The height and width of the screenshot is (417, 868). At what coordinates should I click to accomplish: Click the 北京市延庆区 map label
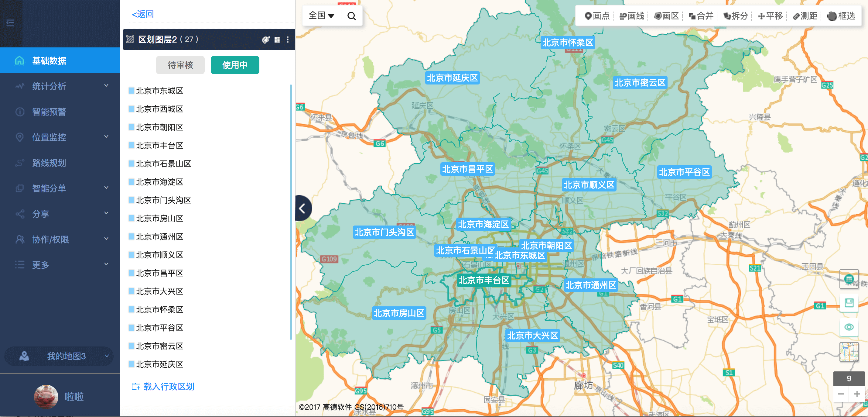click(452, 78)
